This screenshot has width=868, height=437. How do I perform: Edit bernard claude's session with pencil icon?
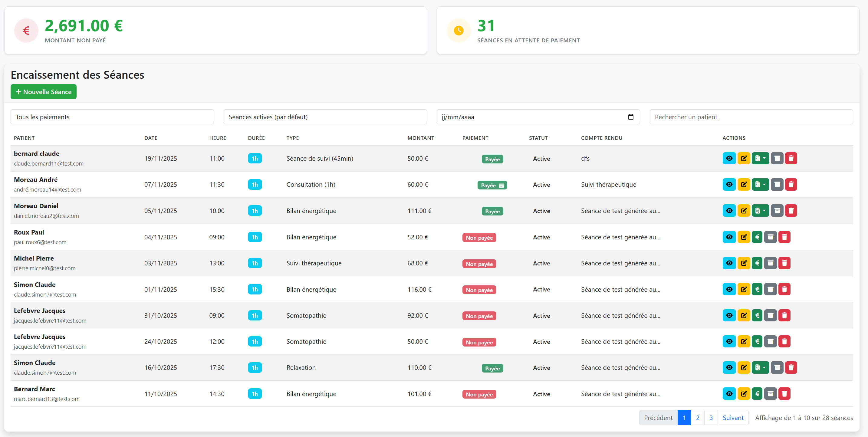click(x=743, y=158)
